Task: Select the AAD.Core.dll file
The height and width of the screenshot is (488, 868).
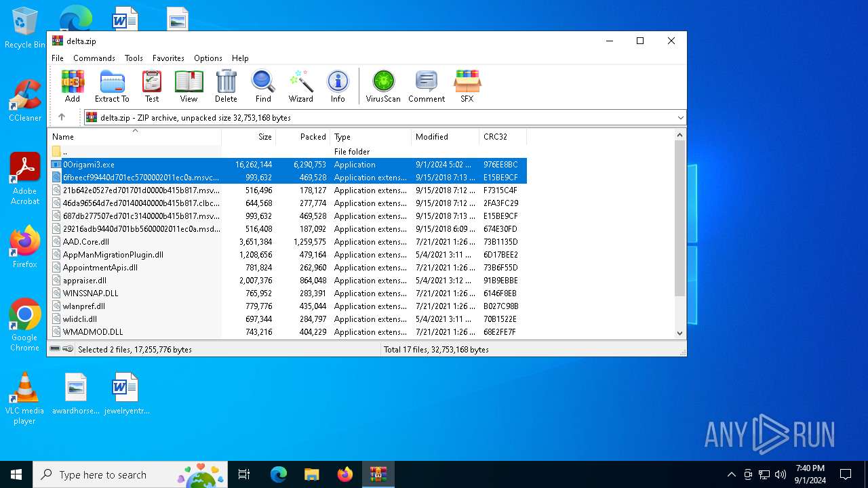Action: point(288,242)
